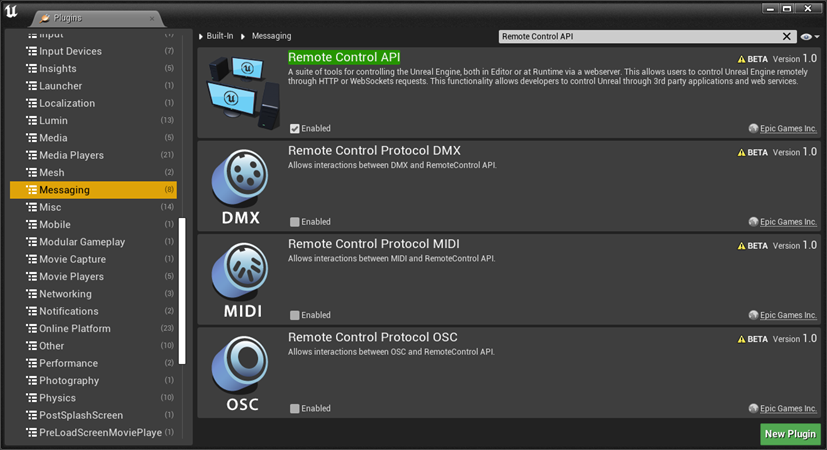This screenshot has height=450, width=827.
Task: Click the BETA warning icon on Protocol MIDI
Action: tap(741, 246)
